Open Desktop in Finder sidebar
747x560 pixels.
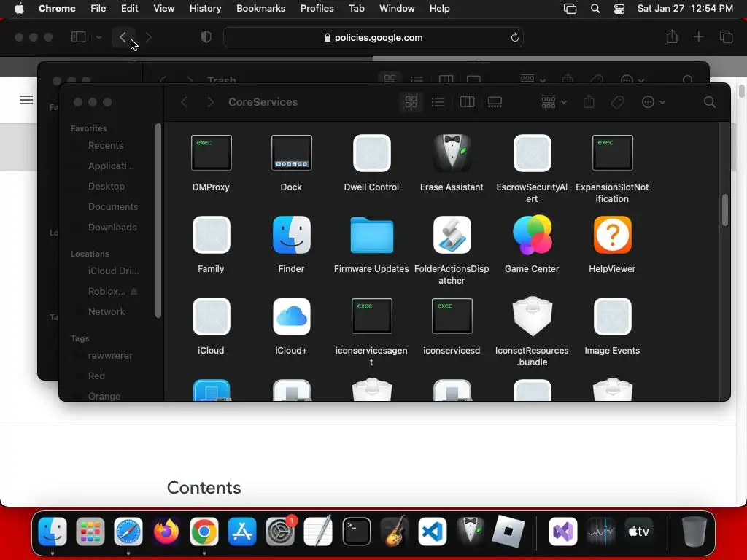107,187
